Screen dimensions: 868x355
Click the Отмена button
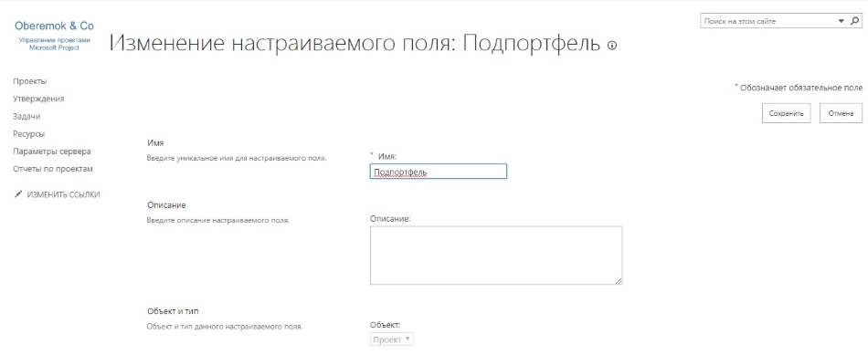click(841, 113)
